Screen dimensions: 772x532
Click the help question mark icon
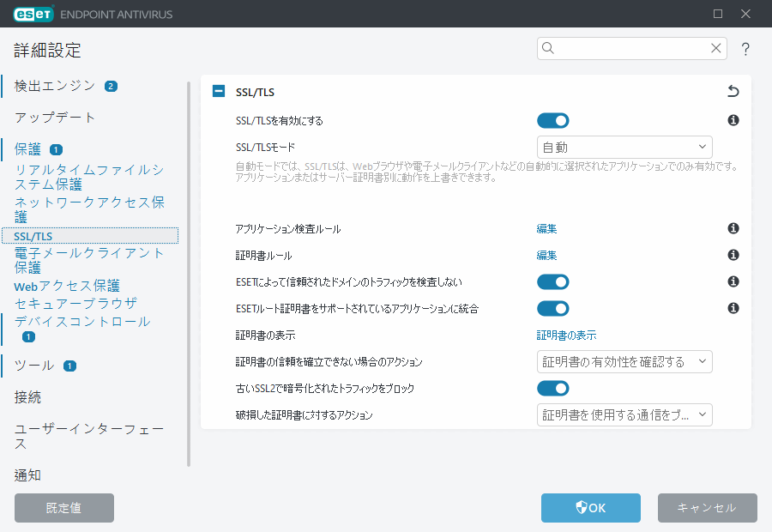click(x=745, y=49)
